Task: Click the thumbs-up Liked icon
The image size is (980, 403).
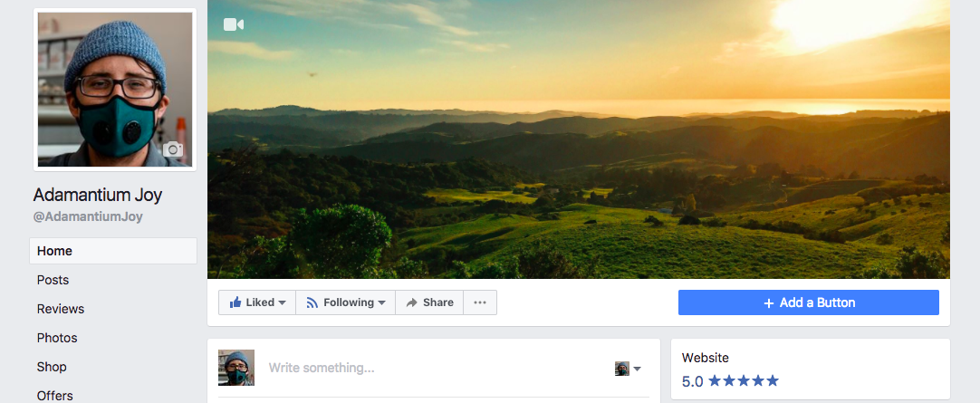Action: coord(235,302)
